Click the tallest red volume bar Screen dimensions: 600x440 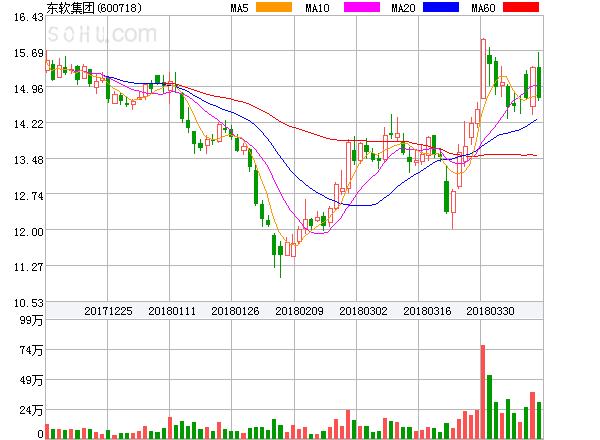(483, 392)
